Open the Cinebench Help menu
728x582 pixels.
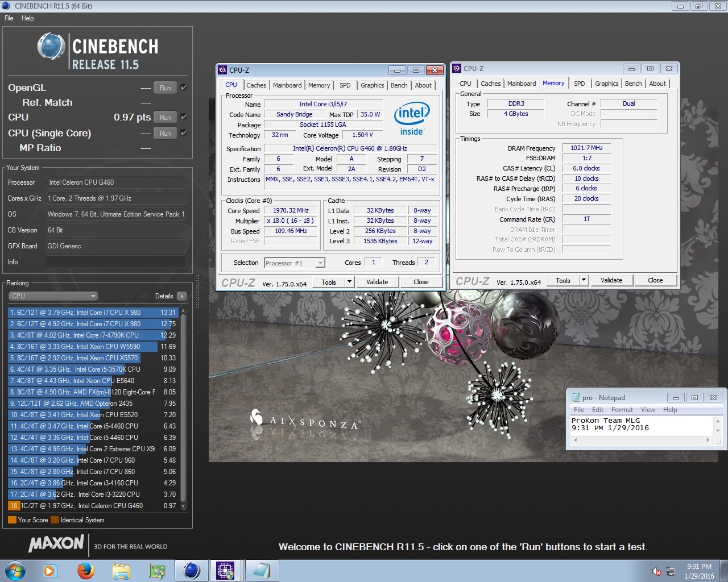coord(27,18)
